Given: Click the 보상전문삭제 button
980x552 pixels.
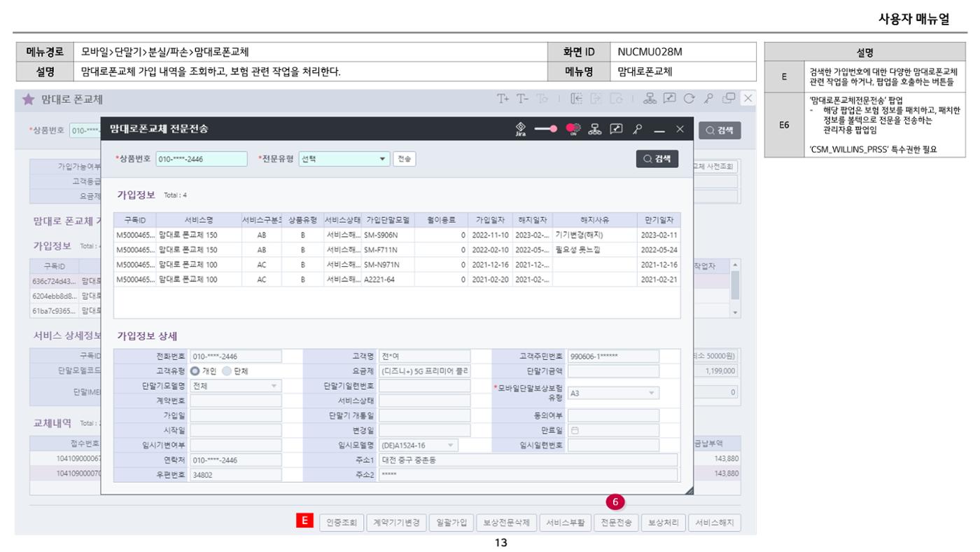Looking at the screenshot, I should [507, 522].
